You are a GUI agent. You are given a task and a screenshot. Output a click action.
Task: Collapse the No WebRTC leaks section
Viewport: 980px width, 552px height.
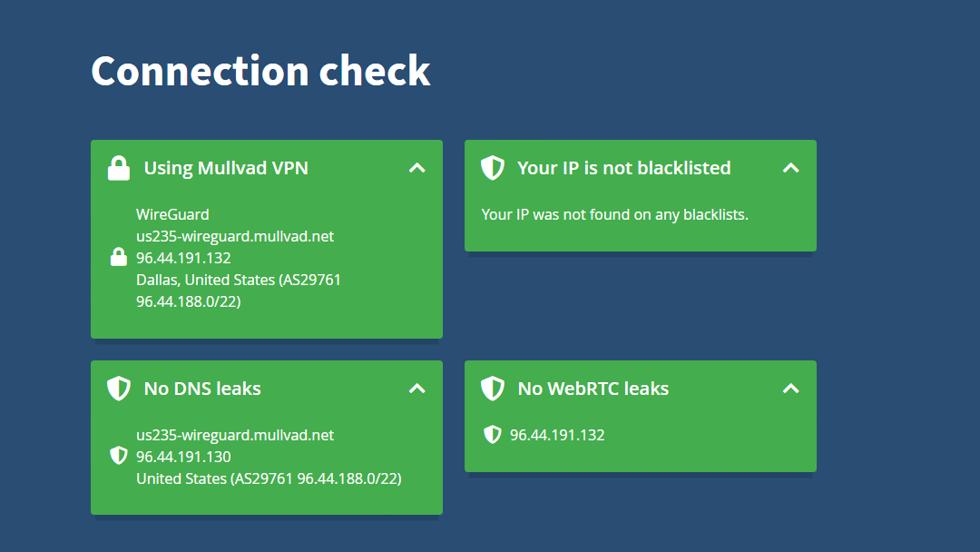pos(790,389)
